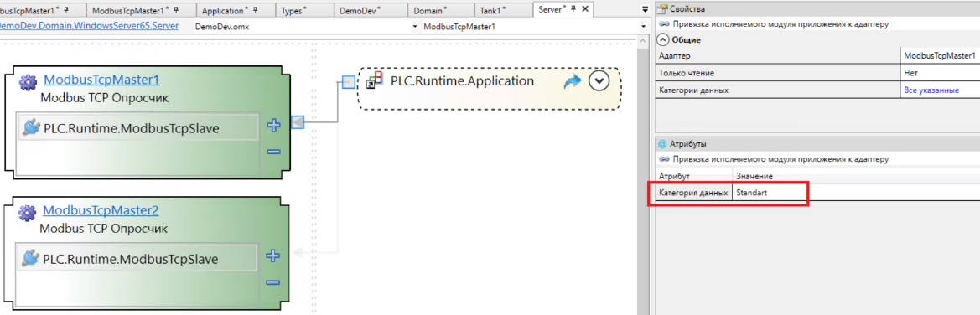
Task: Click the Свойства panel title
Action: [687, 9]
